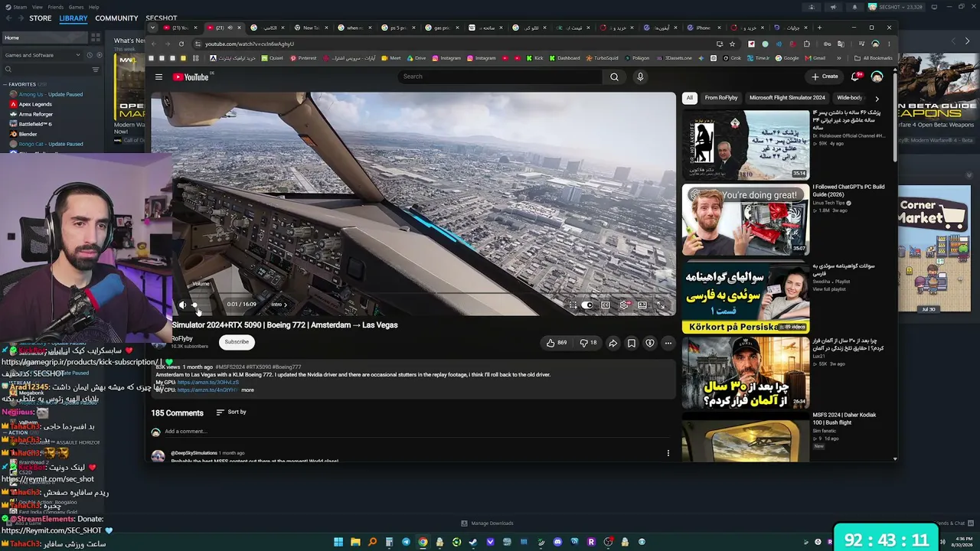Open more actions ellipsis below video
The width and height of the screenshot is (980, 551).
(668, 343)
